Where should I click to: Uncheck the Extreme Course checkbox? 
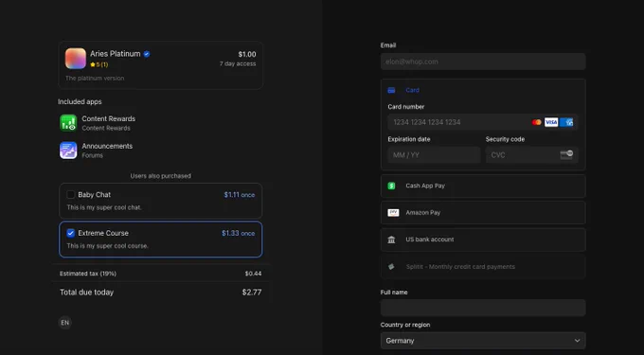tap(71, 233)
